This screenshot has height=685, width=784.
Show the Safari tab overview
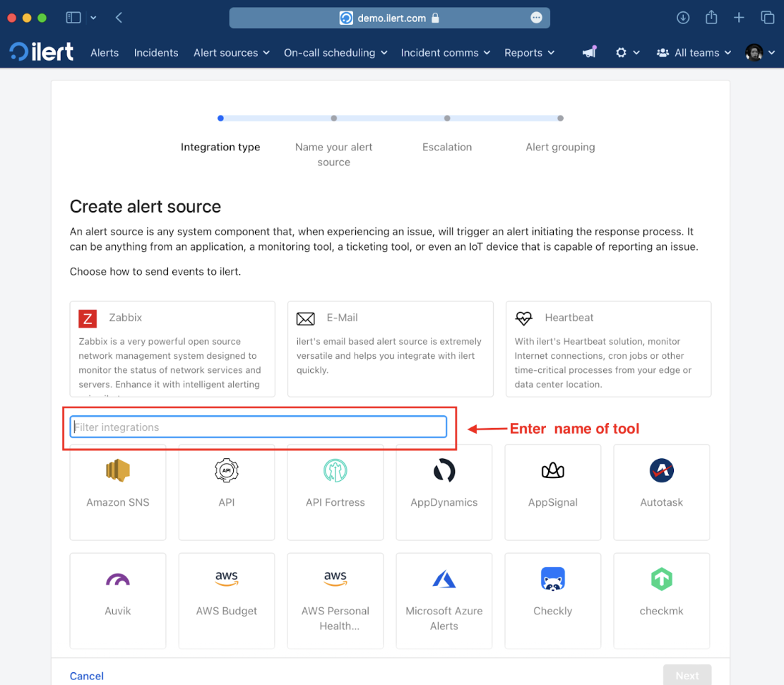coord(767,18)
